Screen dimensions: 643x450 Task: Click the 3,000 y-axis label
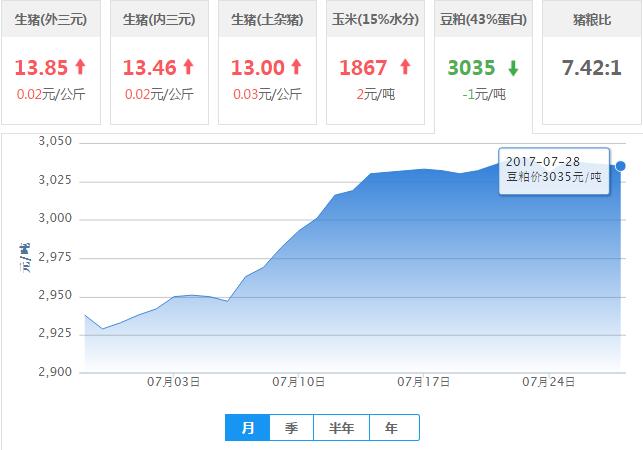[x=55, y=218]
